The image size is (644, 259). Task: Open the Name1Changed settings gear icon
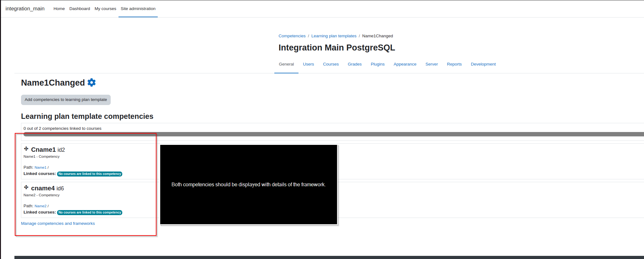(92, 82)
